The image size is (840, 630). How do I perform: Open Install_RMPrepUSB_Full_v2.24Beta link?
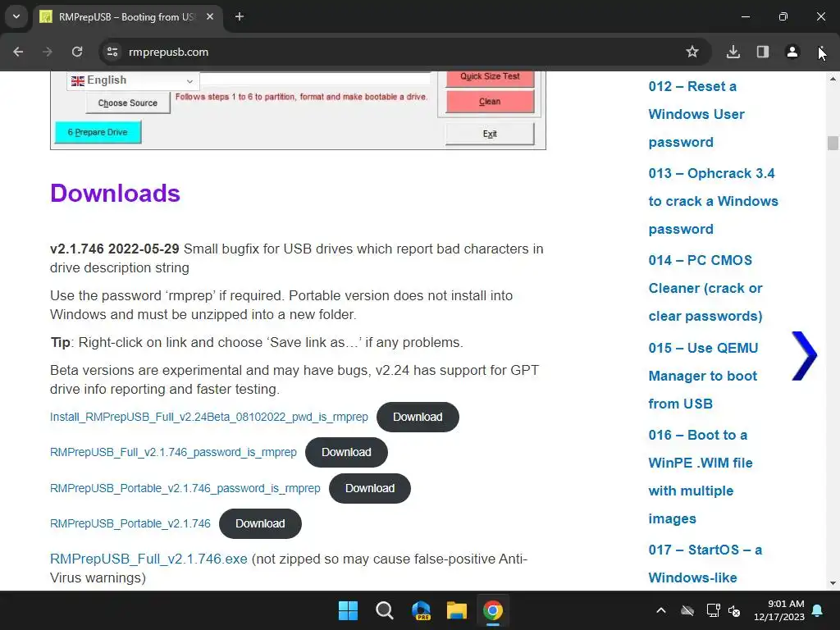[x=209, y=417]
